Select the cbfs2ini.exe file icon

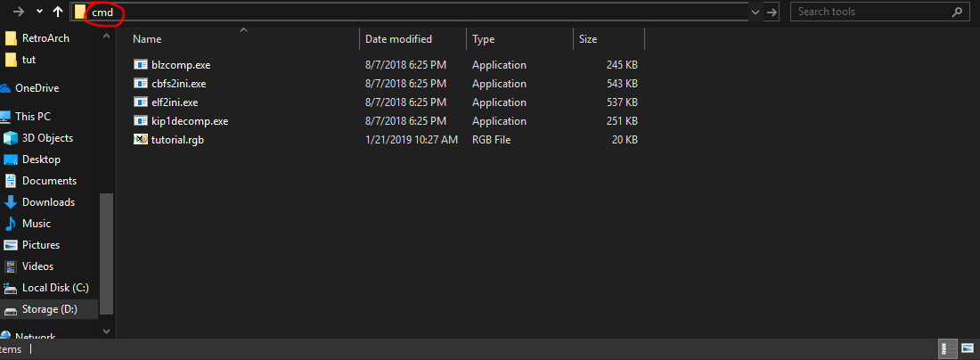pos(140,83)
